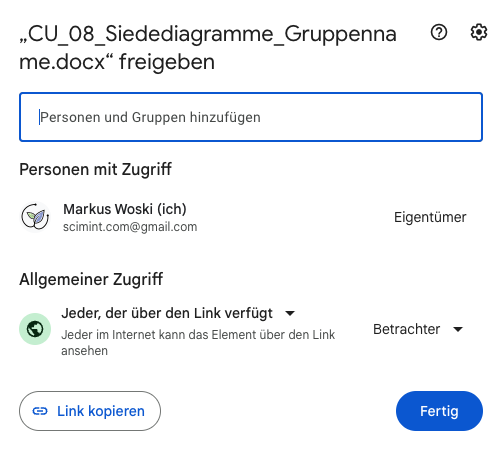The width and height of the screenshot is (502, 449).
Task: Click the arrow beside Betrachter
Action: coord(458,329)
